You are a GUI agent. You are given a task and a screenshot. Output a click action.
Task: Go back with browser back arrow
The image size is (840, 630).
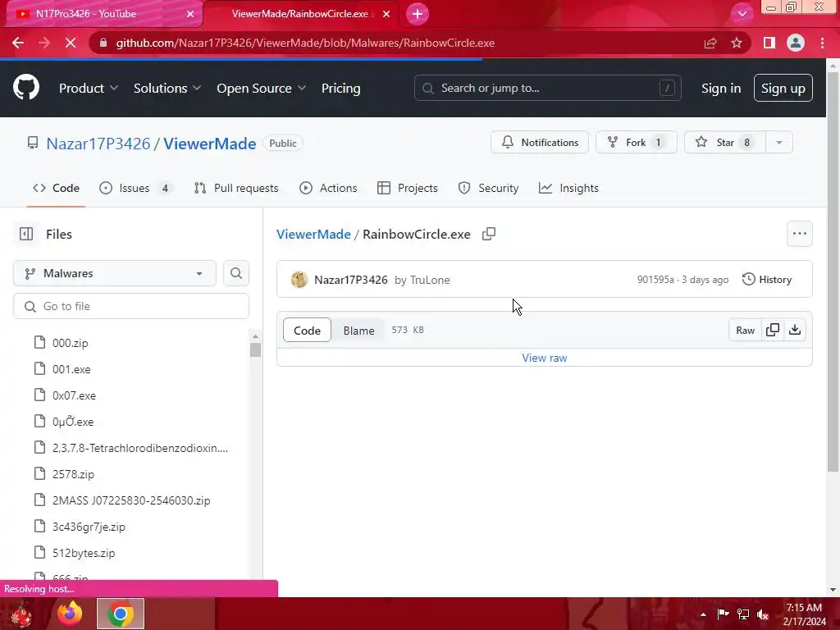[x=18, y=43]
